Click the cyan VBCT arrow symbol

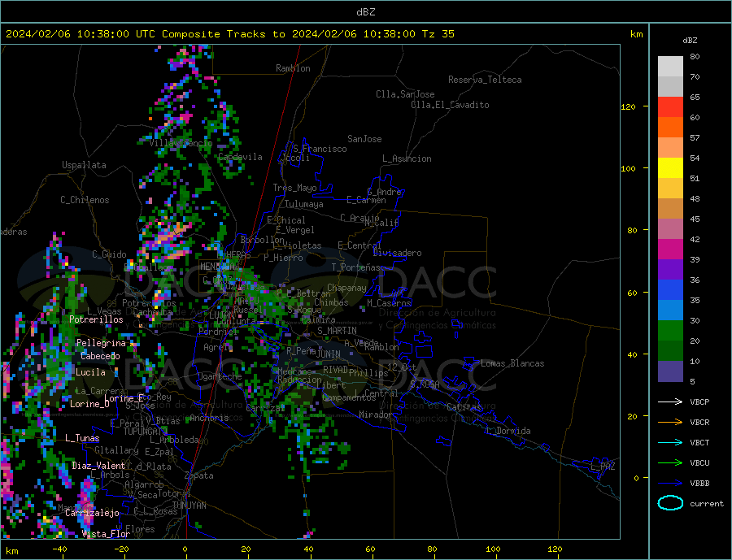click(670, 442)
